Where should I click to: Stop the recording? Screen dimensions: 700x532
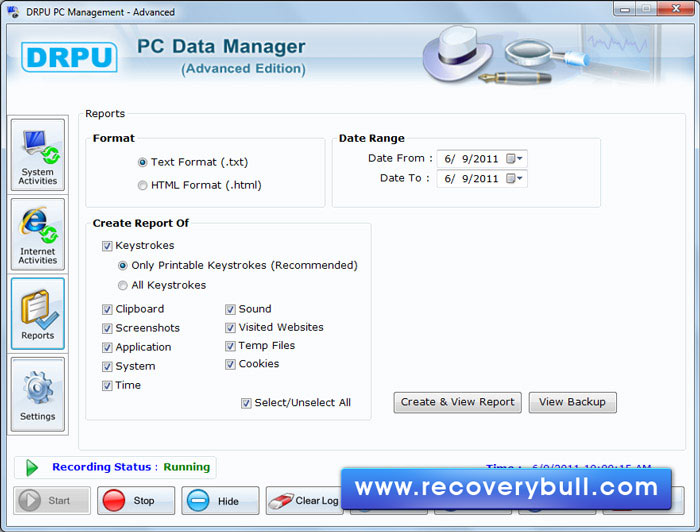(x=136, y=500)
